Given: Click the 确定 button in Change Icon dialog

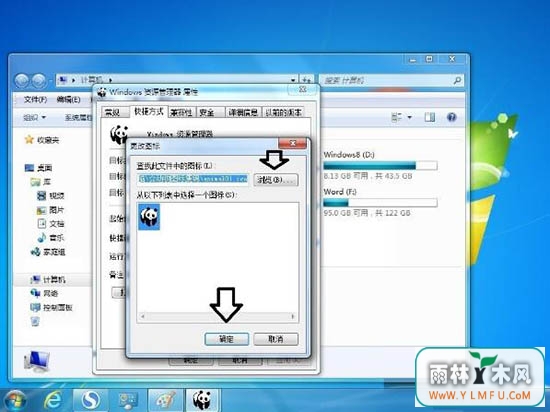Looking at the screenshot, I should pyautogui.click(x=227, y=339).
